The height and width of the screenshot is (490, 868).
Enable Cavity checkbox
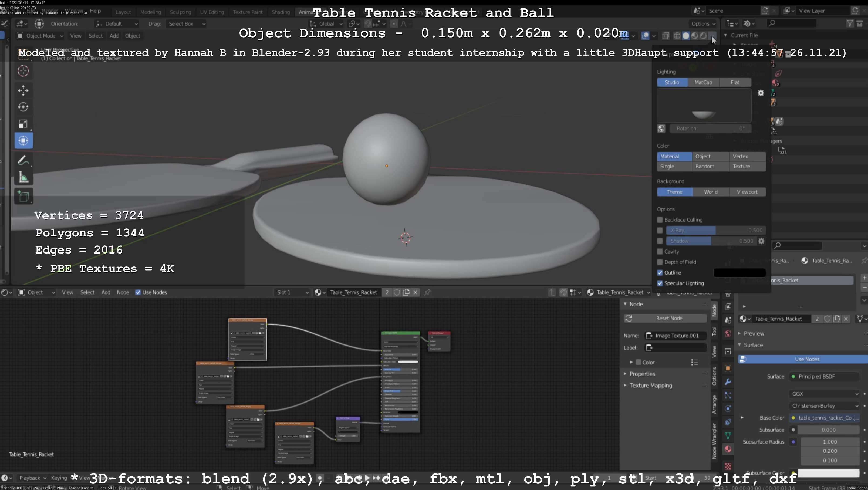[660, 251]
